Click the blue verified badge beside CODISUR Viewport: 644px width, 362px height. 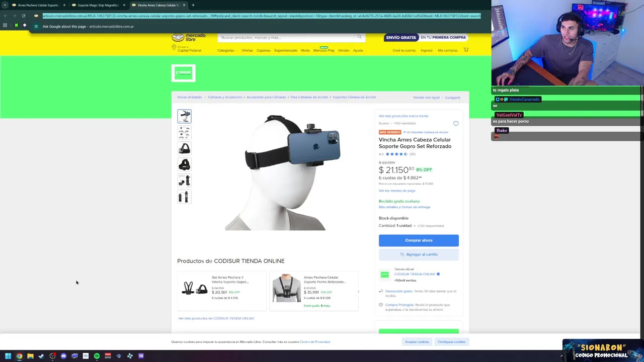tap(438, 274)
